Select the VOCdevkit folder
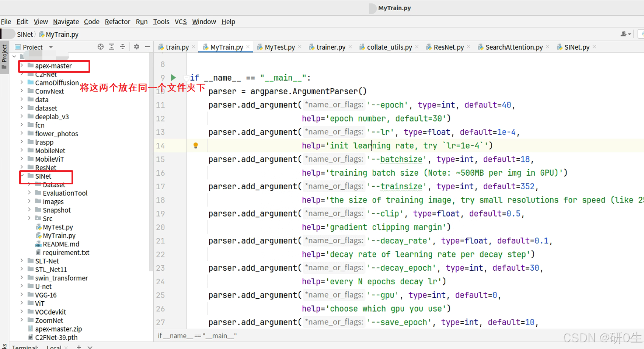Screen dimensions: 644x349 [50, 312]
